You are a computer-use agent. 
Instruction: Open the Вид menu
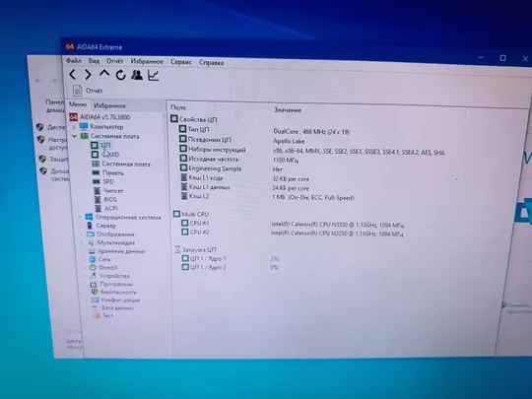coord(94,61)
